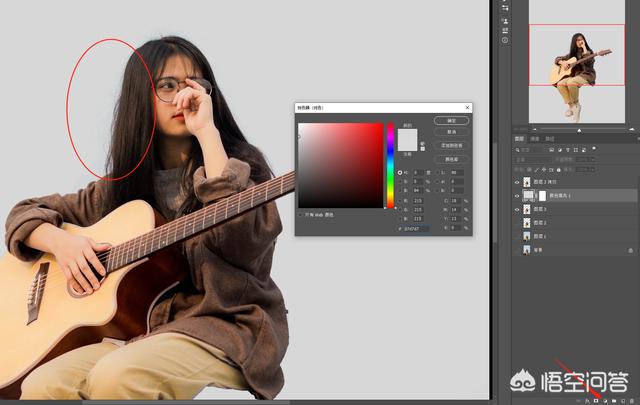Close the 拾色器 dialog
The height and width of the screenshot is (405, 640).
point(467,107)
